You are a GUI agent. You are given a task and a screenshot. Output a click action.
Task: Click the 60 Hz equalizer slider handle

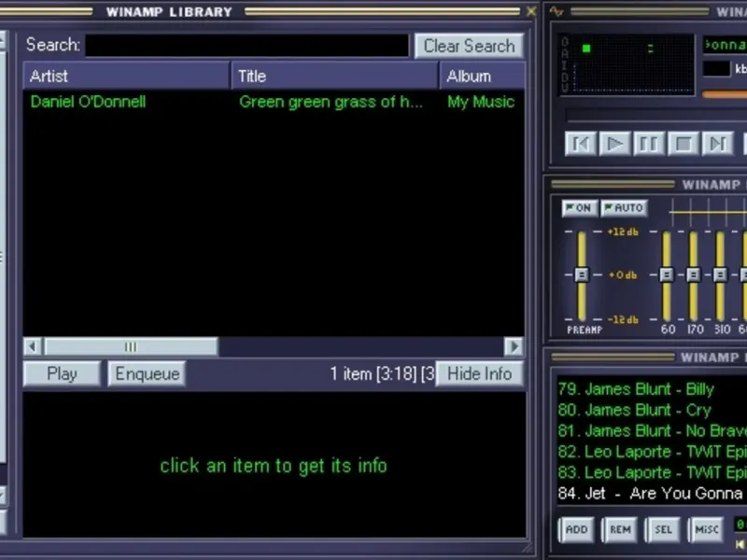click(667, 274)
